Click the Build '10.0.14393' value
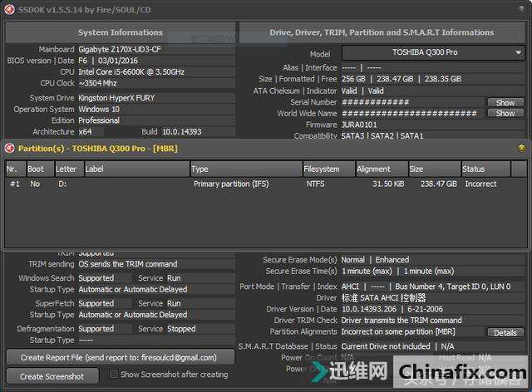Viewport: 532px width, 392px height. (182, 131)
